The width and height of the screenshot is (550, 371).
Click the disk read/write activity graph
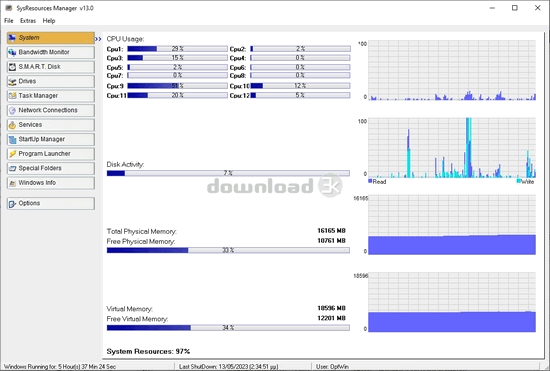(x=452, y=148)
